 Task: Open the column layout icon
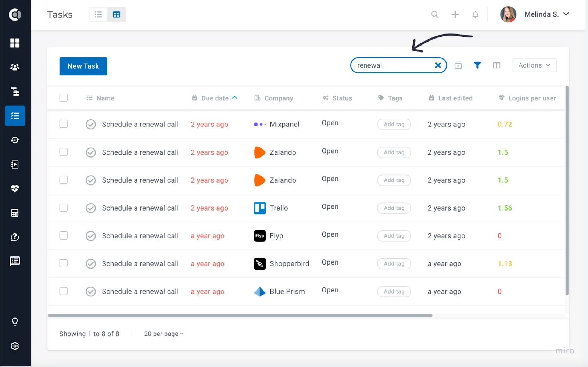point(496,65)
